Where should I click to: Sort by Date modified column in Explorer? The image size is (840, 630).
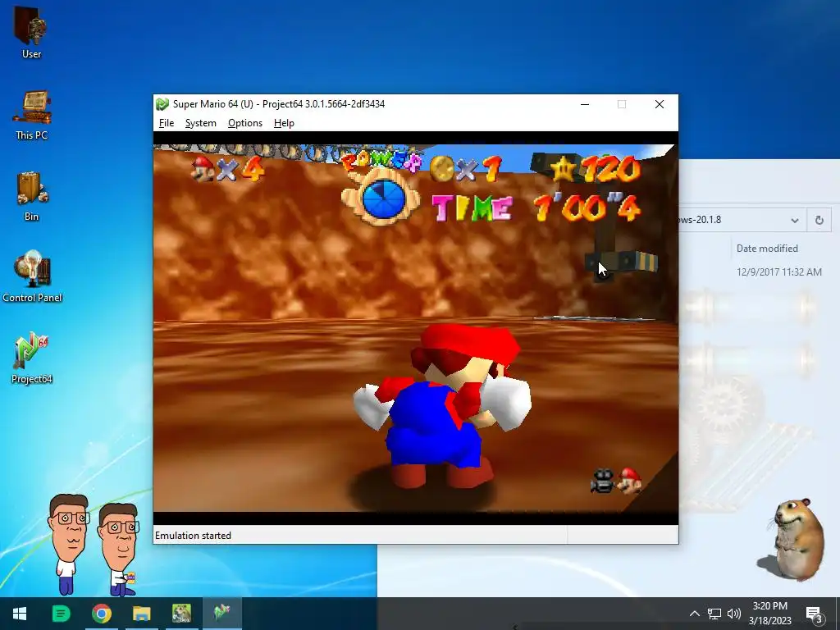[x=767, y=249]
